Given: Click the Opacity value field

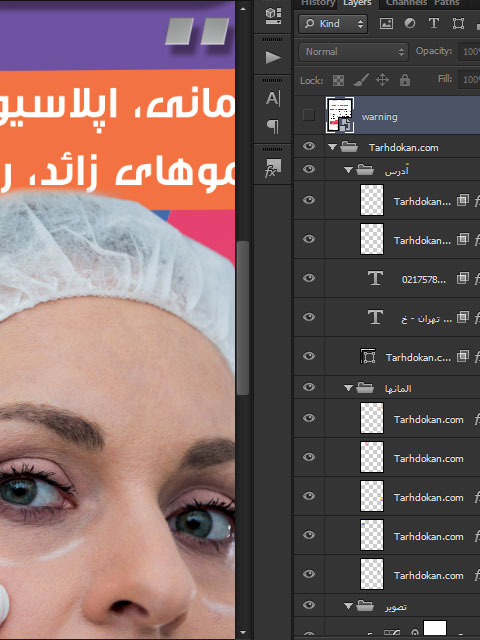Looking at the screenshot, I should 469,52.
